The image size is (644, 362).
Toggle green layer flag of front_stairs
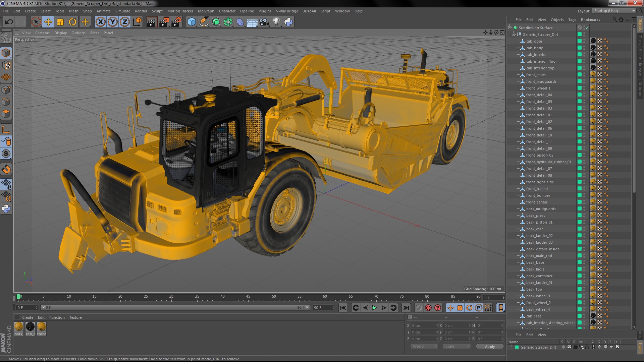tap(579, 75)
